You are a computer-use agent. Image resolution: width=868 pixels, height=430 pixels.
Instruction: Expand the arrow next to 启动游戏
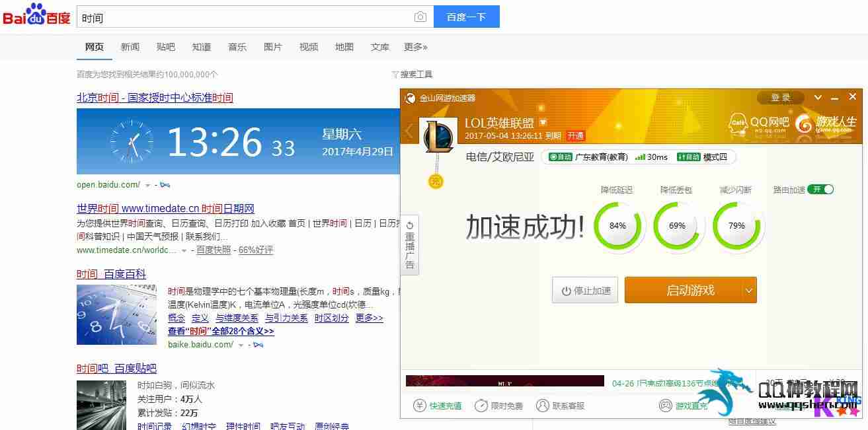[x=749, y=291]
